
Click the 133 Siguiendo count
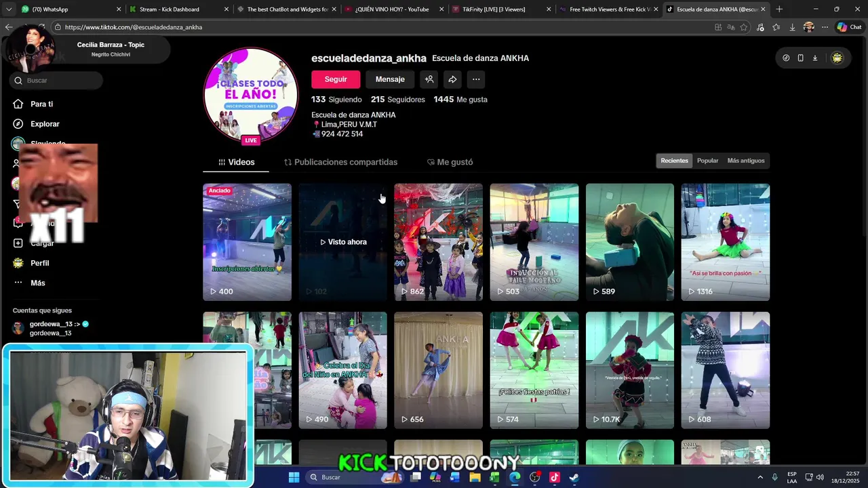click(x=336, y=100)
